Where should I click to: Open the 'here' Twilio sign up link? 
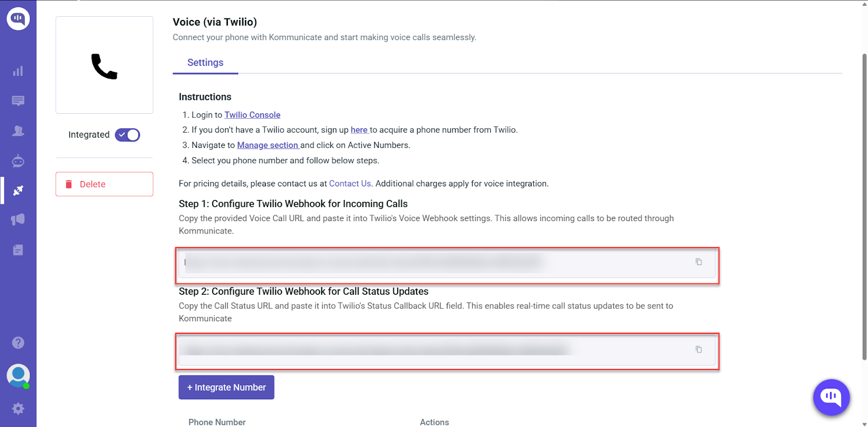[x=359, y=130]
